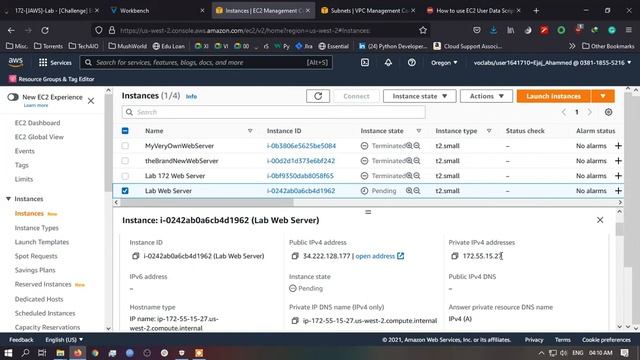Click the instances table horizontal scrollbar
The width and height of the screenshot is (640, 360).
pos(206,202)
